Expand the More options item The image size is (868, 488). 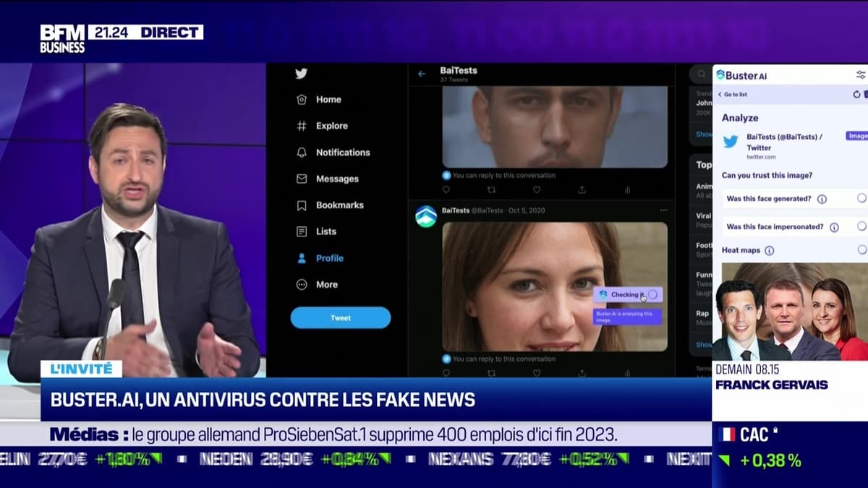[317, 285]
